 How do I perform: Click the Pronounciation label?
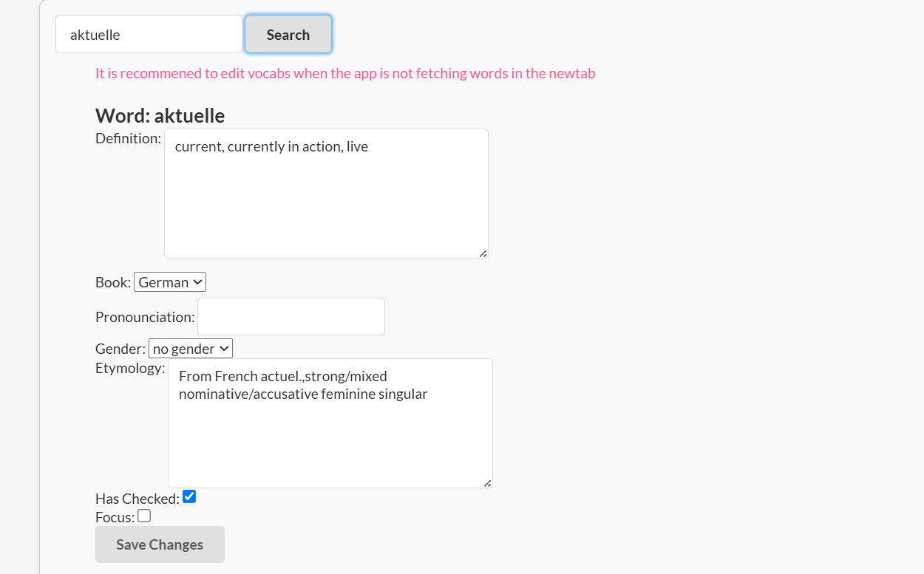pyautogui.click(x=145, y=317)
